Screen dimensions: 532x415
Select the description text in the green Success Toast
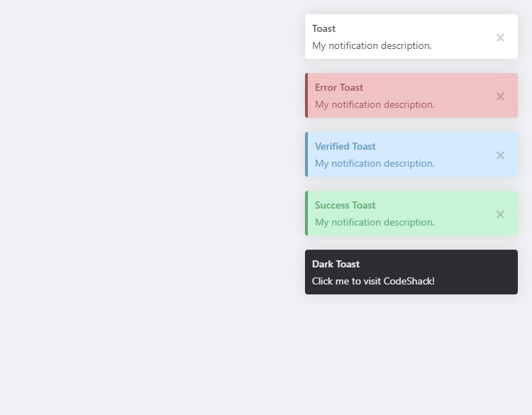[375, 222]
